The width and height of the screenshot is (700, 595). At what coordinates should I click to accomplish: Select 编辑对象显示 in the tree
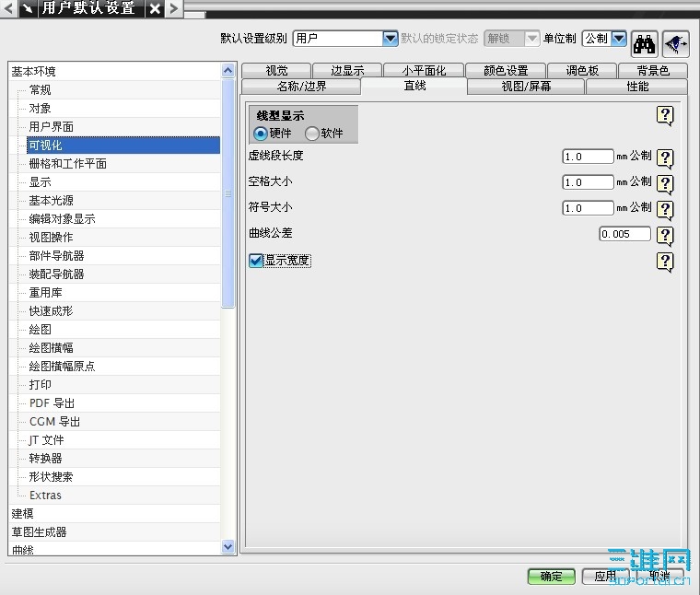[62, 218]
